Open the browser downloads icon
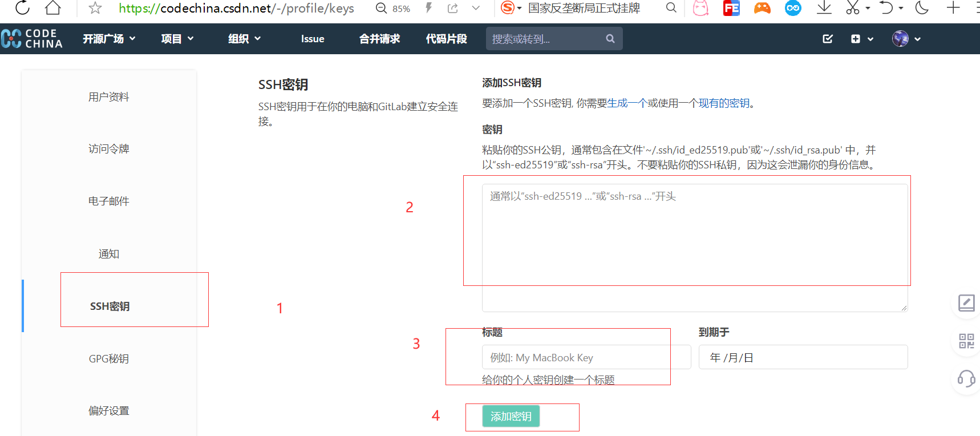The height and width of the screenshot is (436, 980). point(824,8)
